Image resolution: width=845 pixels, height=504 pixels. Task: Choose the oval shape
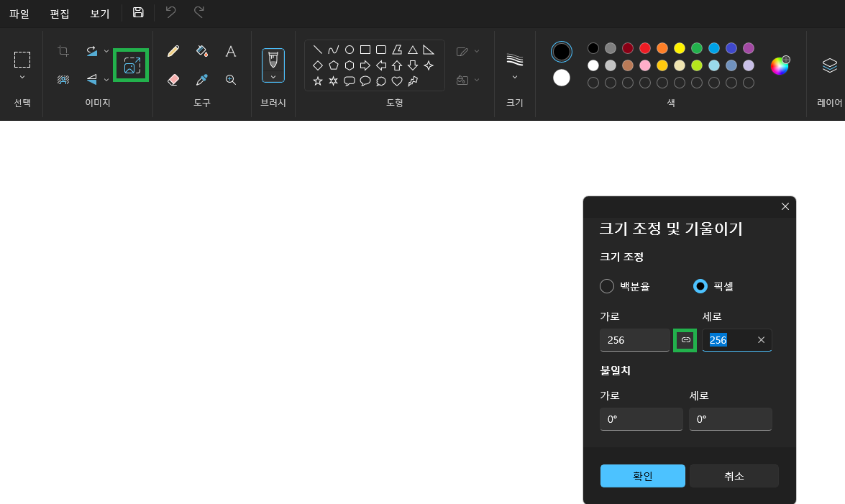(x=350, y=50)
